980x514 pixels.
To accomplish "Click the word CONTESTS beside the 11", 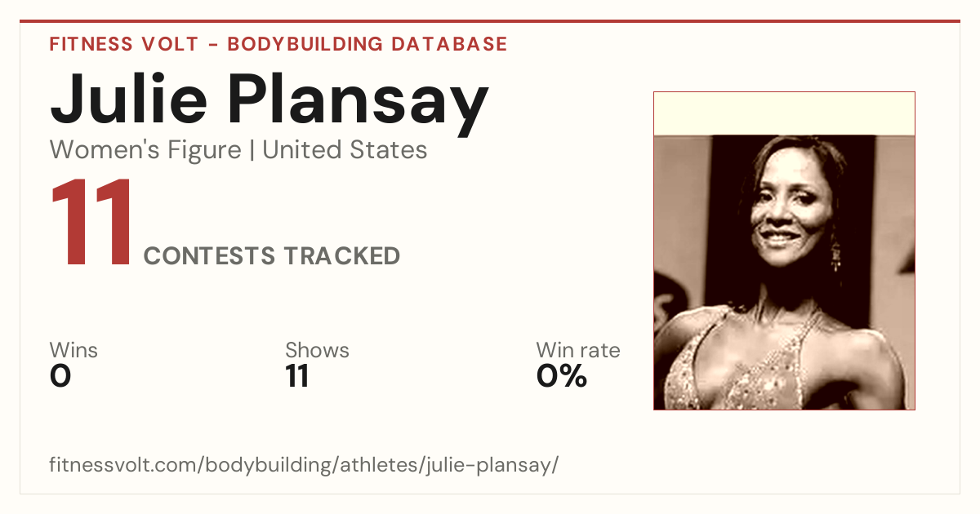I will pos(210,256).
